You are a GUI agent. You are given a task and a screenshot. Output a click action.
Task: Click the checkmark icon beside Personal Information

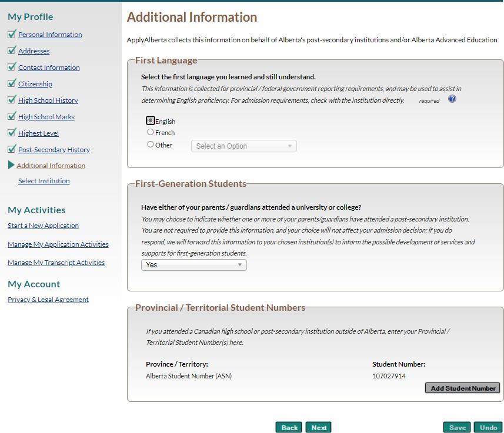(12, 33)
